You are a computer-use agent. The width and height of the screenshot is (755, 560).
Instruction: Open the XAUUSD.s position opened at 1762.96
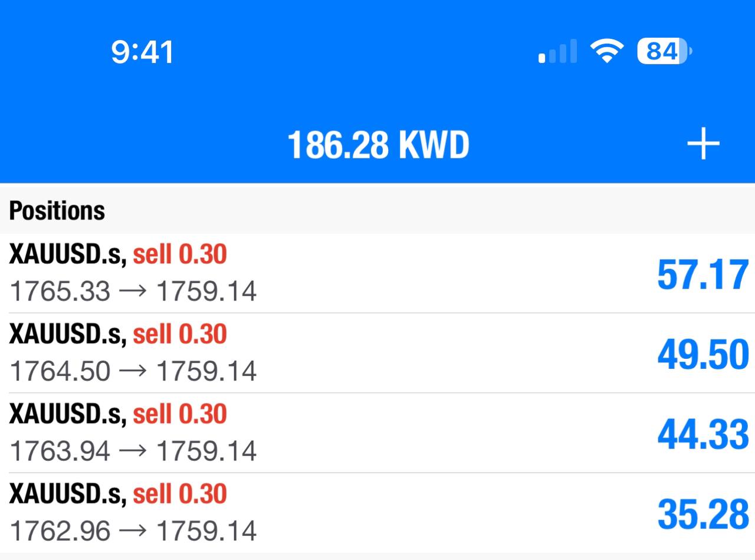coord(377,513)
